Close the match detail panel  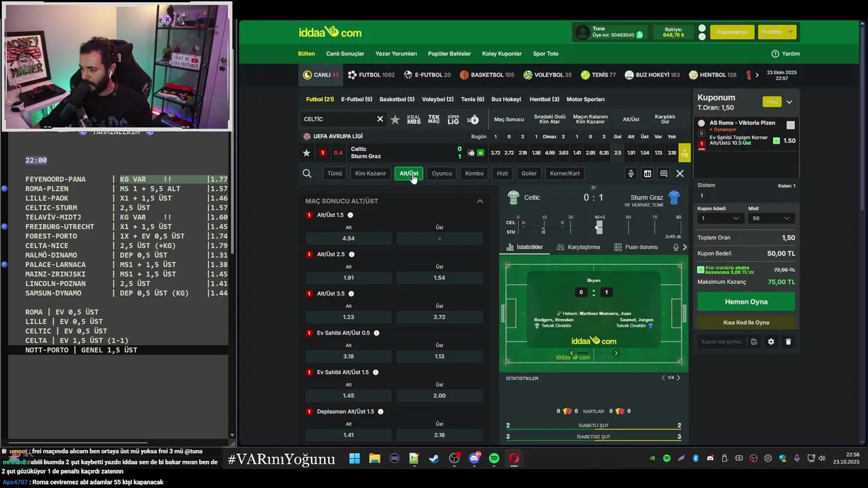[x=680, y=174]
